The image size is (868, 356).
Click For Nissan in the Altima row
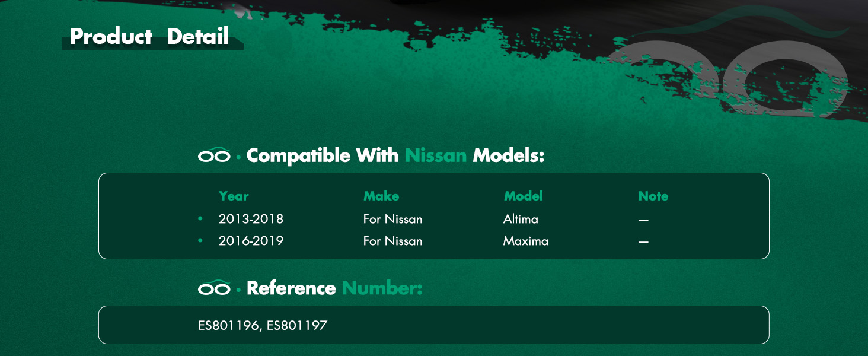(393, 219)
